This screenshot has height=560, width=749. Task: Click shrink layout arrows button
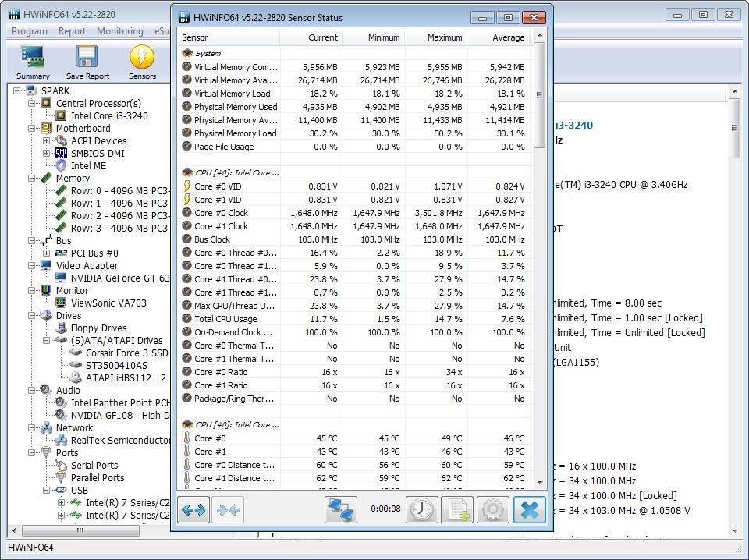tap(228, 510)
